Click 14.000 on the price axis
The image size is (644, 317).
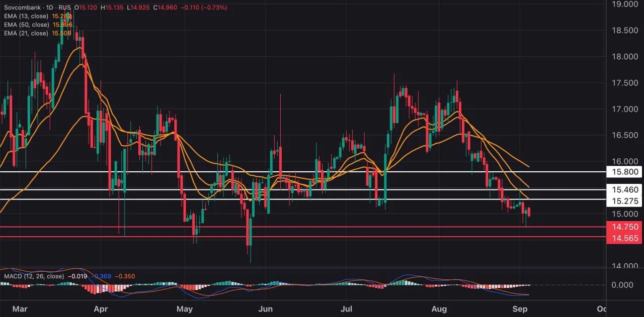tap(624, 266)
